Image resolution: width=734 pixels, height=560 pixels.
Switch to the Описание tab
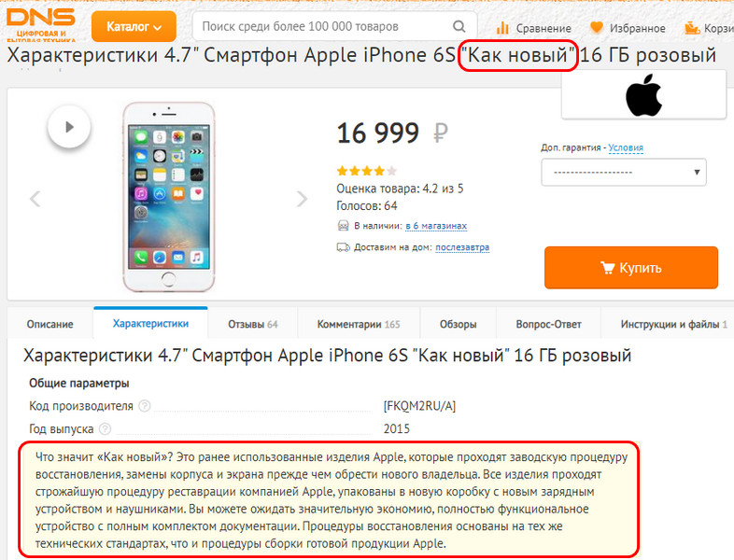click(50, 324)
